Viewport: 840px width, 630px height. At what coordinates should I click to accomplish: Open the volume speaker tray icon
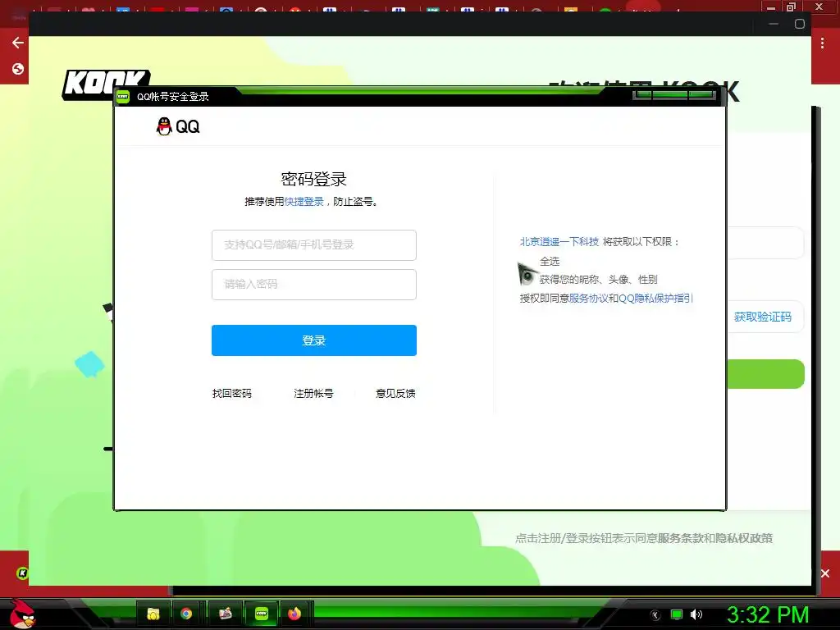[x=696, y=615]
